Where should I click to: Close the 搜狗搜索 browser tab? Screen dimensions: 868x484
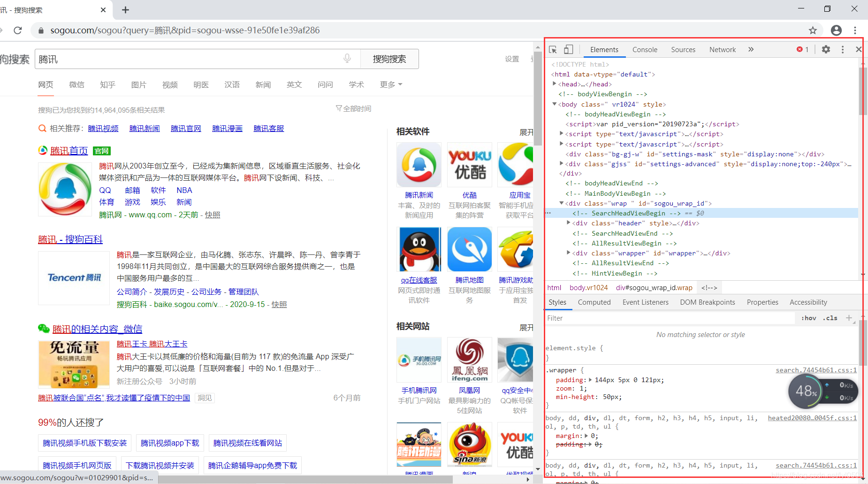coord(103,10)
